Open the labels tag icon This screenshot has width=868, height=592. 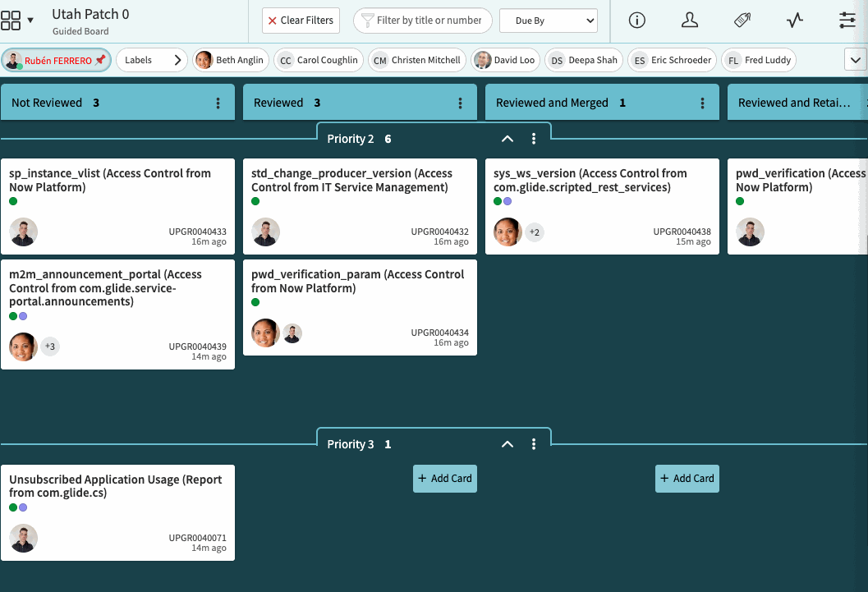(742, 21)
